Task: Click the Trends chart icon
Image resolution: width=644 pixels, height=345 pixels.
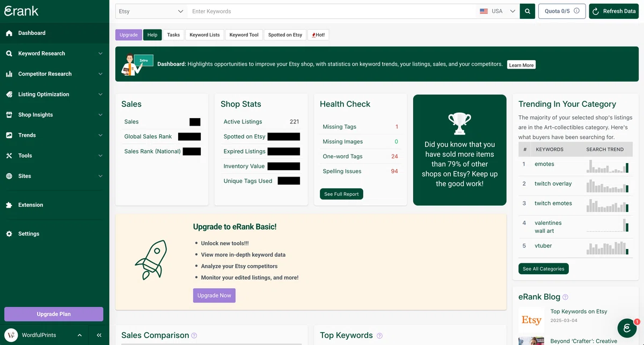Action: [x=9, y=135]
